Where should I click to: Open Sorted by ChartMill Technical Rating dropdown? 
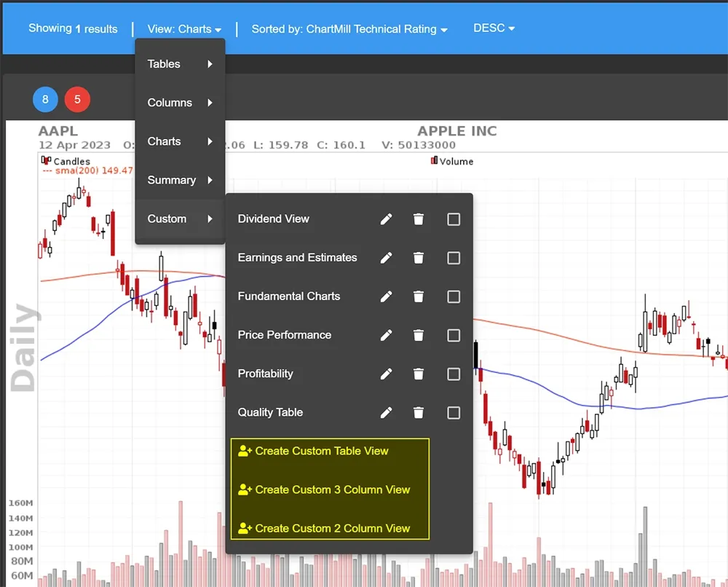[x=349, y=29]
